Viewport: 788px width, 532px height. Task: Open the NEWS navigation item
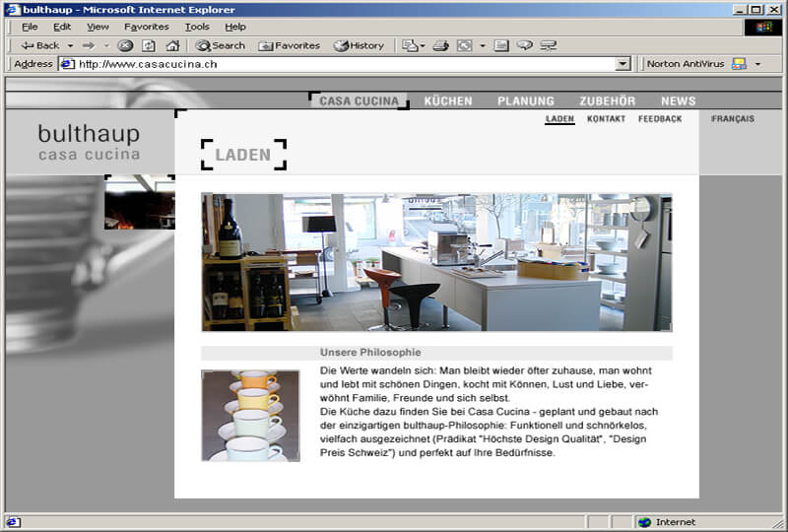point(678,101)
